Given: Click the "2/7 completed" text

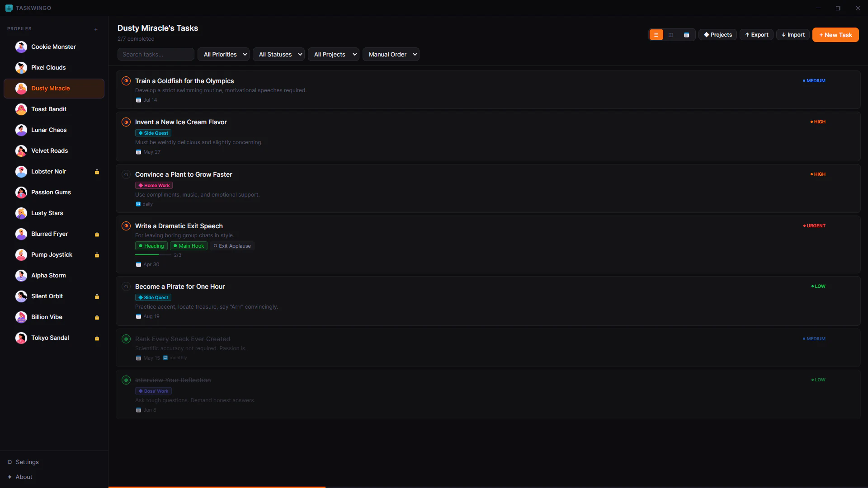Looking at the screenshot, I should pyautogui.click(x=136, y=39).
